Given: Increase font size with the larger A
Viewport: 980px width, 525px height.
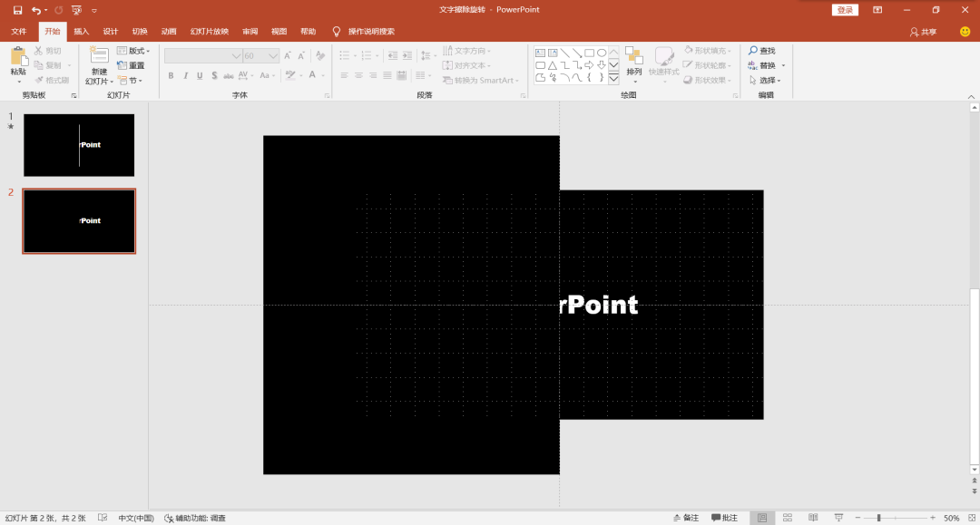Looking at the screenshot, I should (288, 56).
